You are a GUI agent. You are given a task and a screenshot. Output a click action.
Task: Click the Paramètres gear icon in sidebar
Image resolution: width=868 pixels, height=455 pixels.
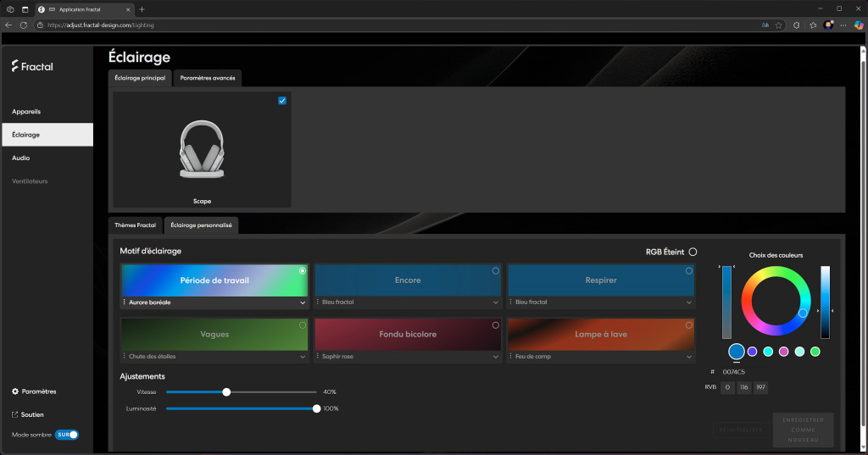(x=15, y=391)
